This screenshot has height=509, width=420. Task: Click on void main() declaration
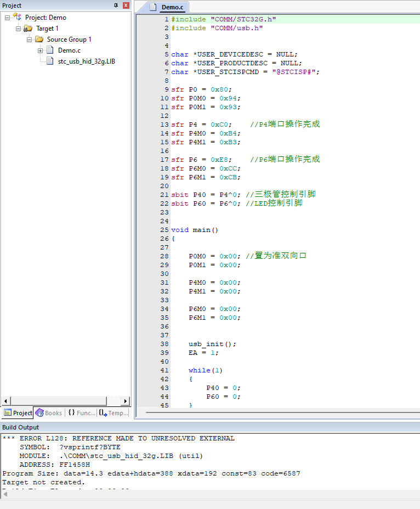click(195, 230)
